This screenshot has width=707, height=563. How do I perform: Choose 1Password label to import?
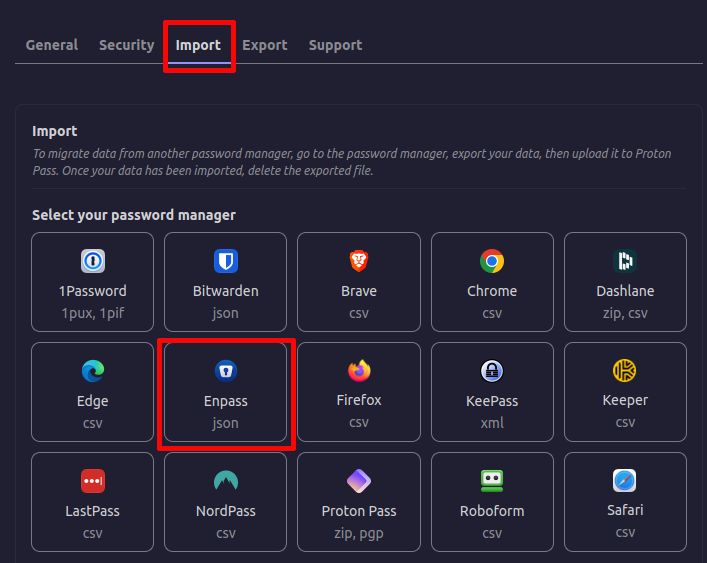coord(92,291)
